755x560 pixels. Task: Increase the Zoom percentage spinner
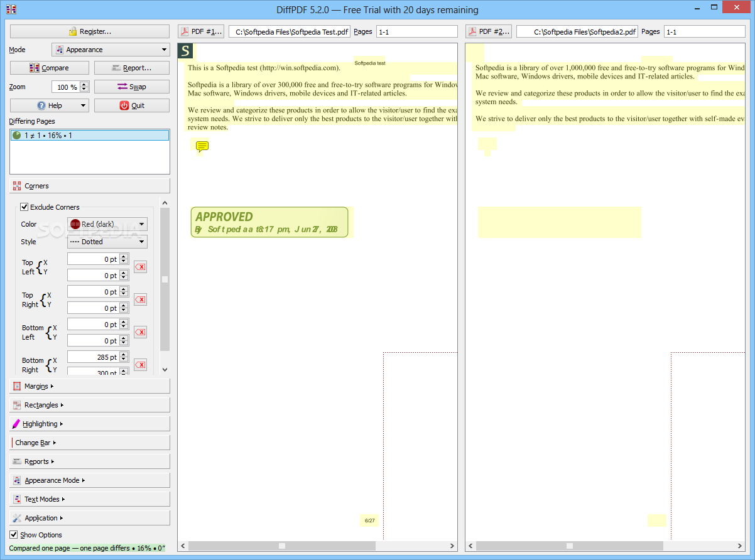[84, 84]
